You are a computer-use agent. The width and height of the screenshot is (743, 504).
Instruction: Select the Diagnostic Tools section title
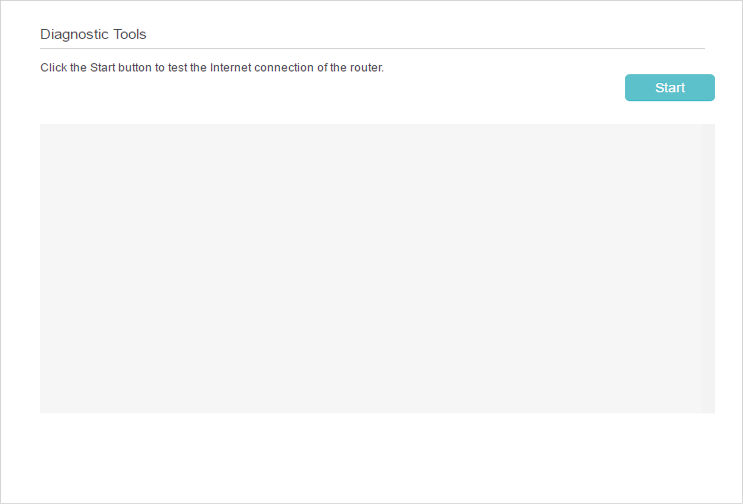93,34
